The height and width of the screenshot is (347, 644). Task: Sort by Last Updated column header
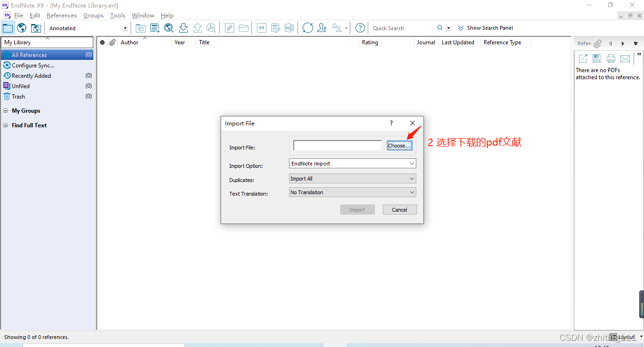460,42
